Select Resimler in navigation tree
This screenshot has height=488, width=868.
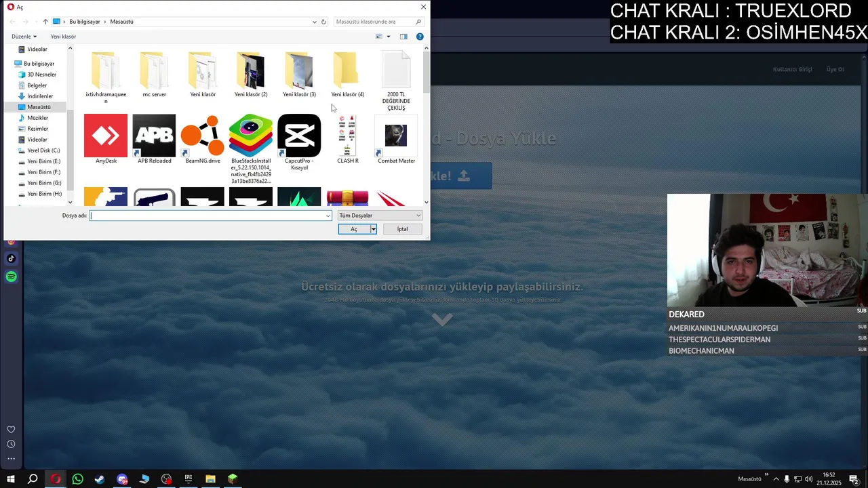tap(37, 129)
